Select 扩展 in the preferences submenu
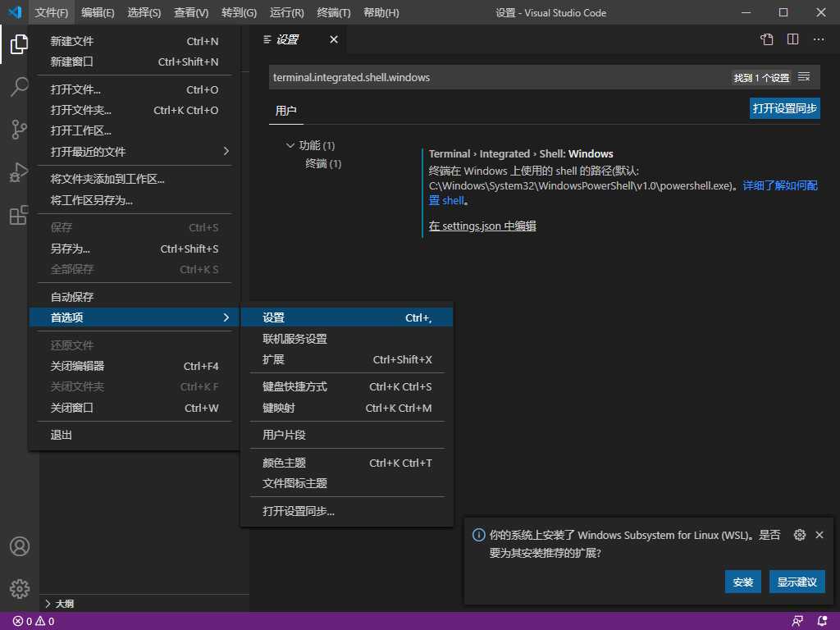Image resolution: width=840 pixels, height=630 pixels. tap(347, 359)
